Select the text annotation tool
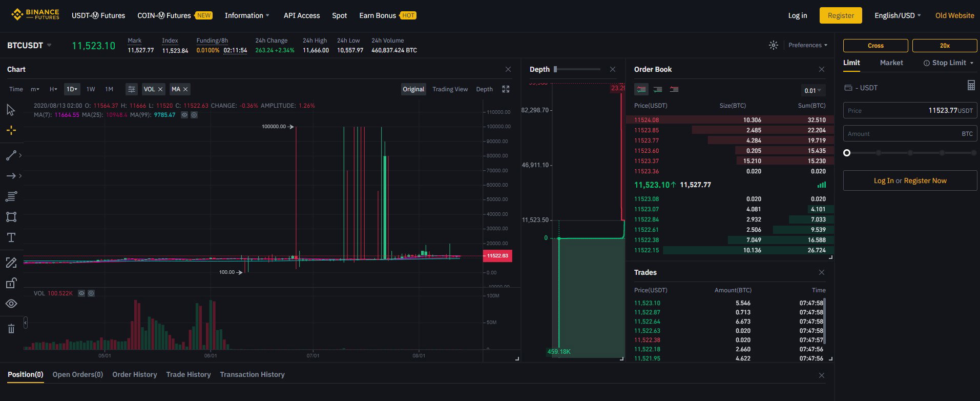 [x=11, y=237]
